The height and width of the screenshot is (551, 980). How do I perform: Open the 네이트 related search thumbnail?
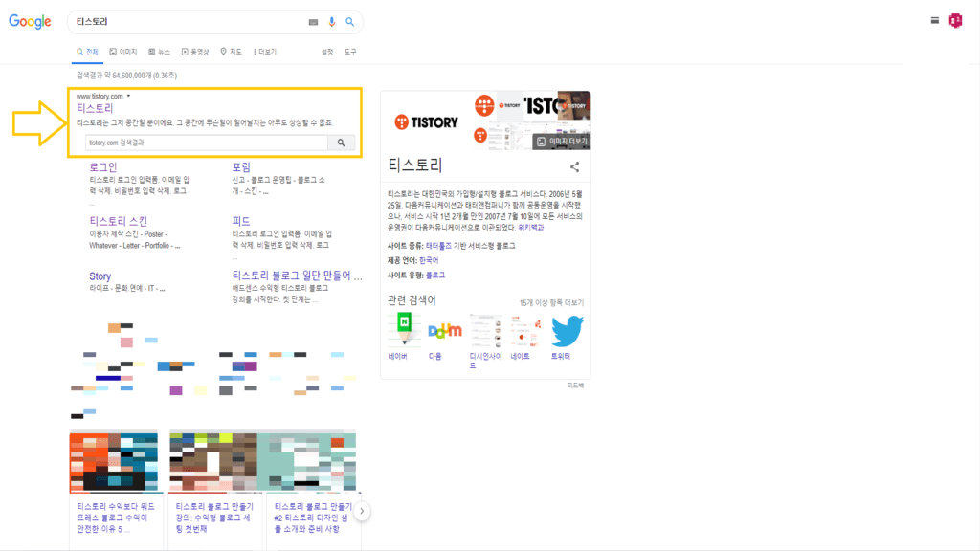[x=525, y=330]
